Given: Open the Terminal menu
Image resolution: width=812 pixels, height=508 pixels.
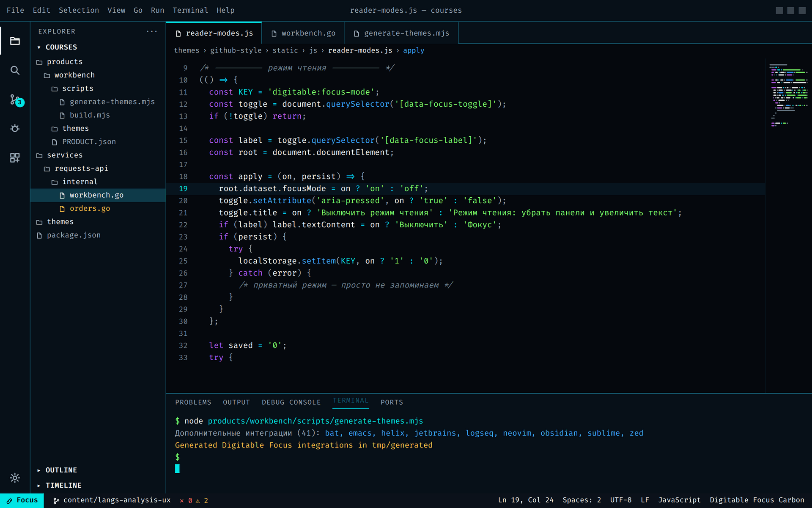Looking at the screenshot, I should (190, 10).
